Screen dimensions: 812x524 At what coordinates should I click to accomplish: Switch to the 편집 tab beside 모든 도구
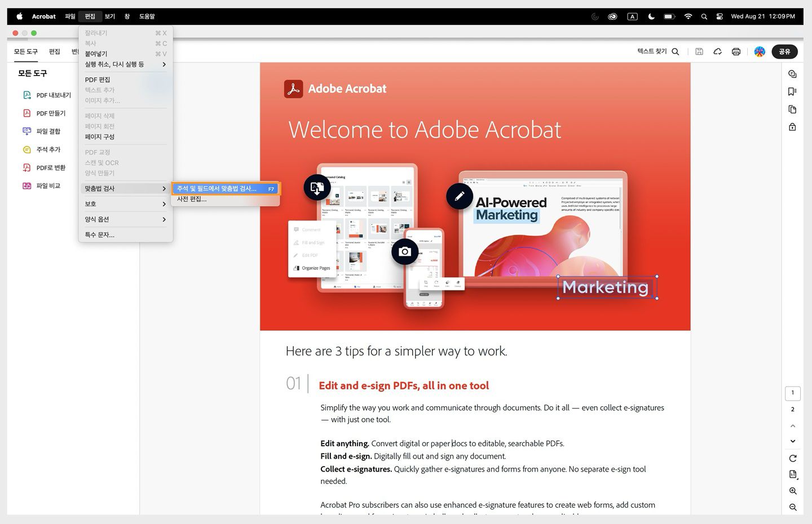54,51
